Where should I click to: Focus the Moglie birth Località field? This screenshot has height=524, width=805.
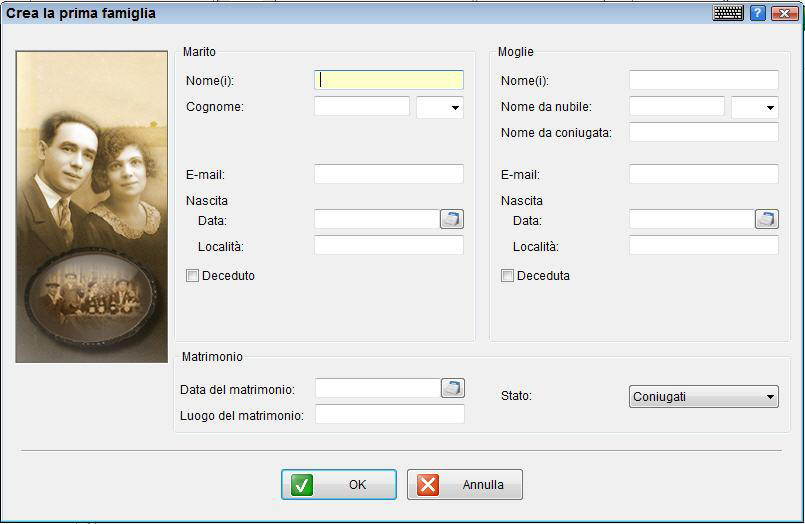pos(704,245)
